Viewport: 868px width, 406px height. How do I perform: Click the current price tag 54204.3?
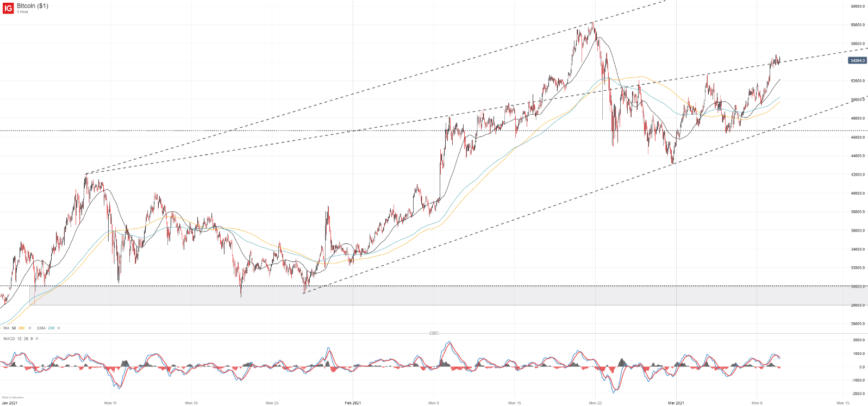[858, 60]
